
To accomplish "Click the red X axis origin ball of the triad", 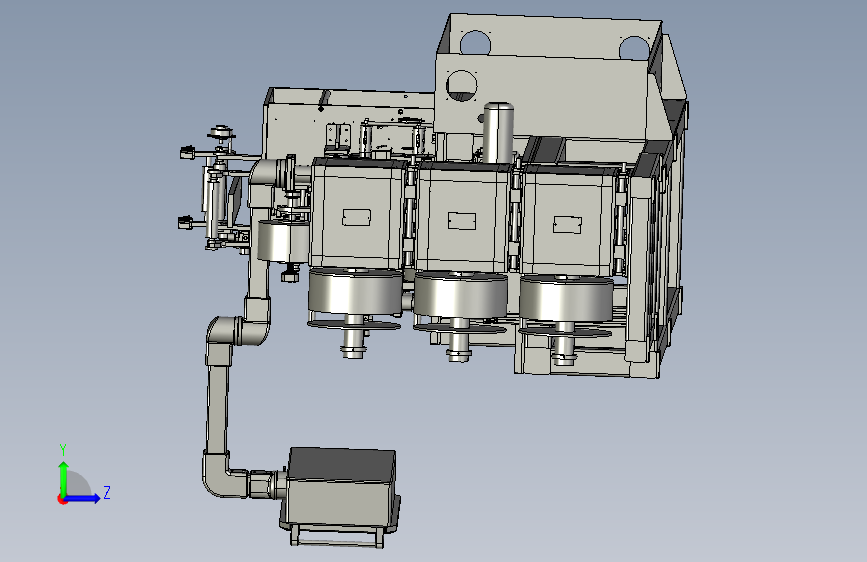I will click(62, 499).
